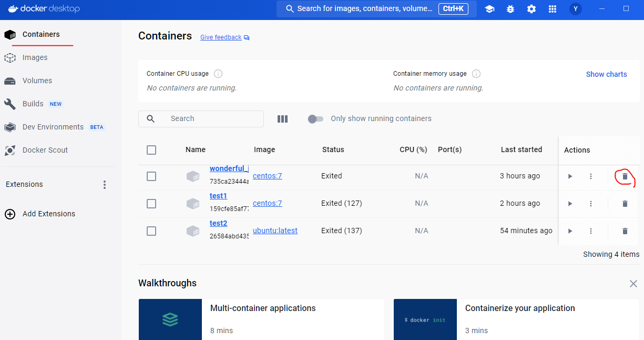Click the Exited (137) status text
The width and height of the screenshot is (644, 340).
coord(342,231)
